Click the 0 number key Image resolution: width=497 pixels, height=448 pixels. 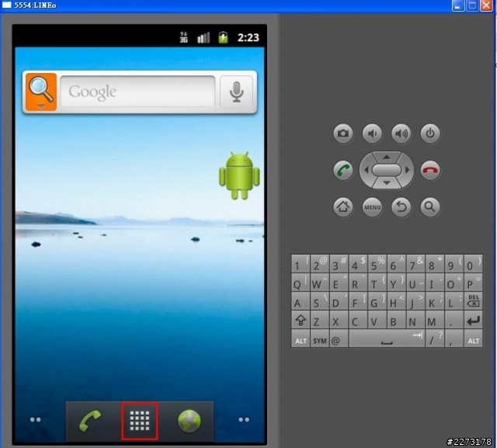(x=473, y=264)
